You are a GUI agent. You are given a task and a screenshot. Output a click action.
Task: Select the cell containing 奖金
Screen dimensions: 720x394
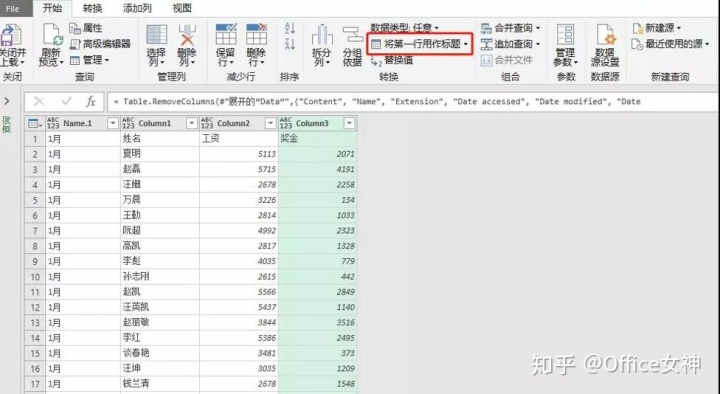pos(318,138)
